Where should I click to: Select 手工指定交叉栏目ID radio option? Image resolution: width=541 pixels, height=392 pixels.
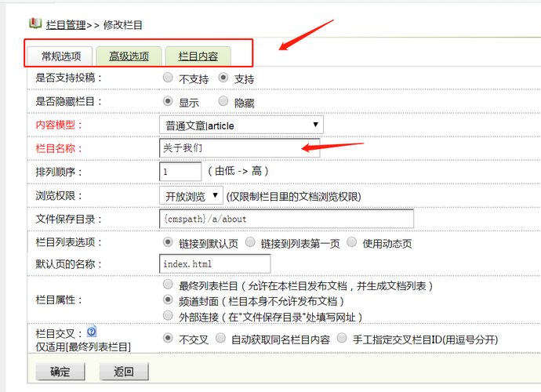342,338
